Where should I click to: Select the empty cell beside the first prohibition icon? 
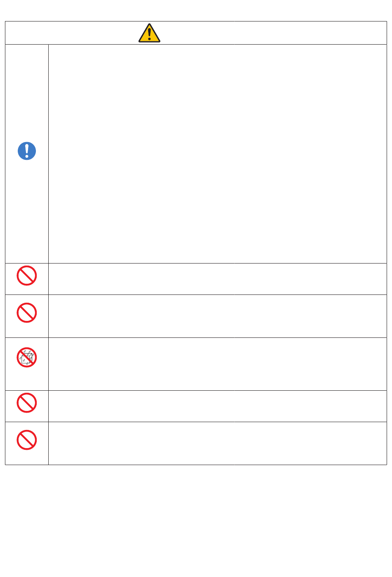pos(217,279)
